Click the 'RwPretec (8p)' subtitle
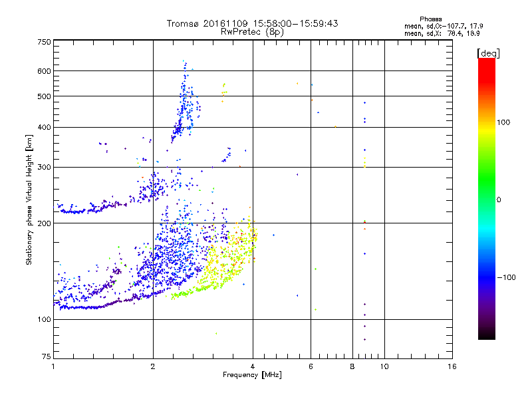532x399 pixels. tap(252, 32)
